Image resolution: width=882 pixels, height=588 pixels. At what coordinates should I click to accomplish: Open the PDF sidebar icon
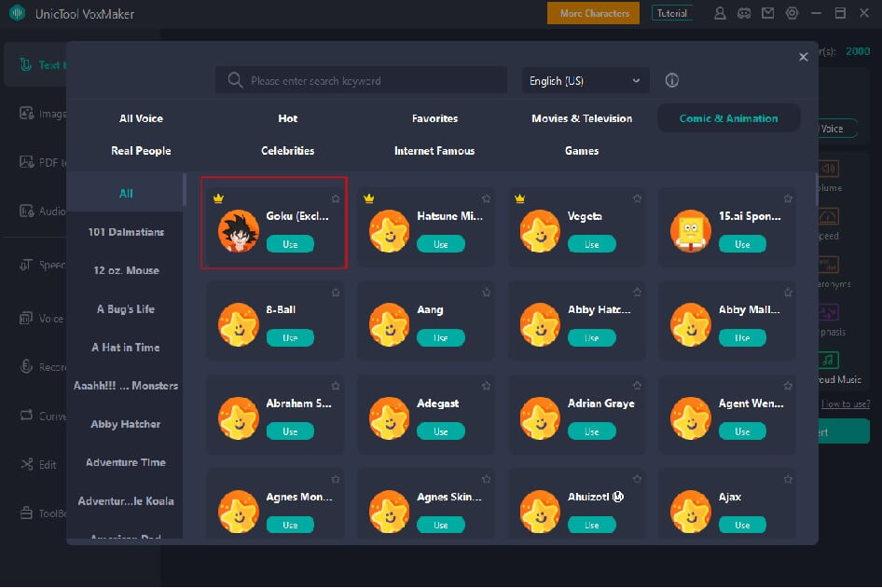[x=26, y=162]
